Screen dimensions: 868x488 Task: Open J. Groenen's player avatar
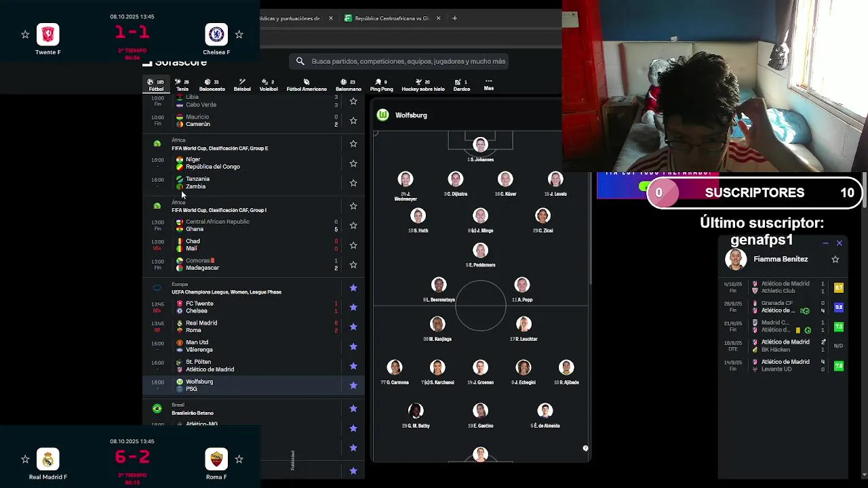point(480,367)
